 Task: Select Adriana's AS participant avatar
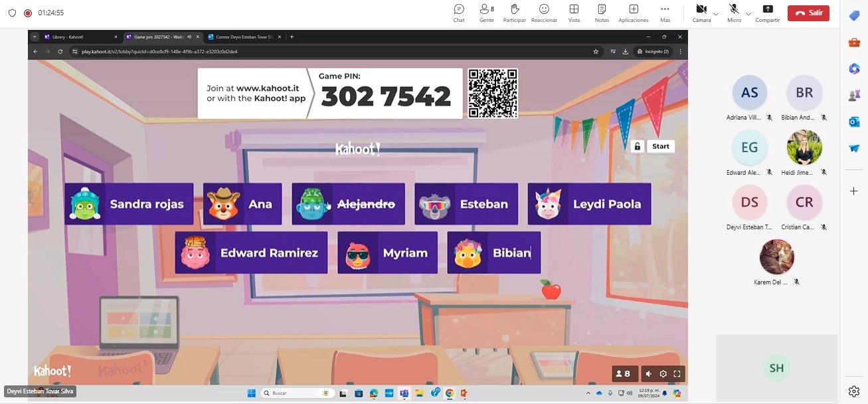pyautogui.click(x=750, y=93)
